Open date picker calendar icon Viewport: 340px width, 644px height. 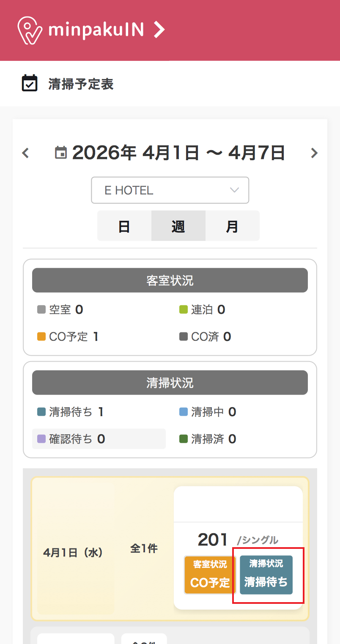click(61, 153)
